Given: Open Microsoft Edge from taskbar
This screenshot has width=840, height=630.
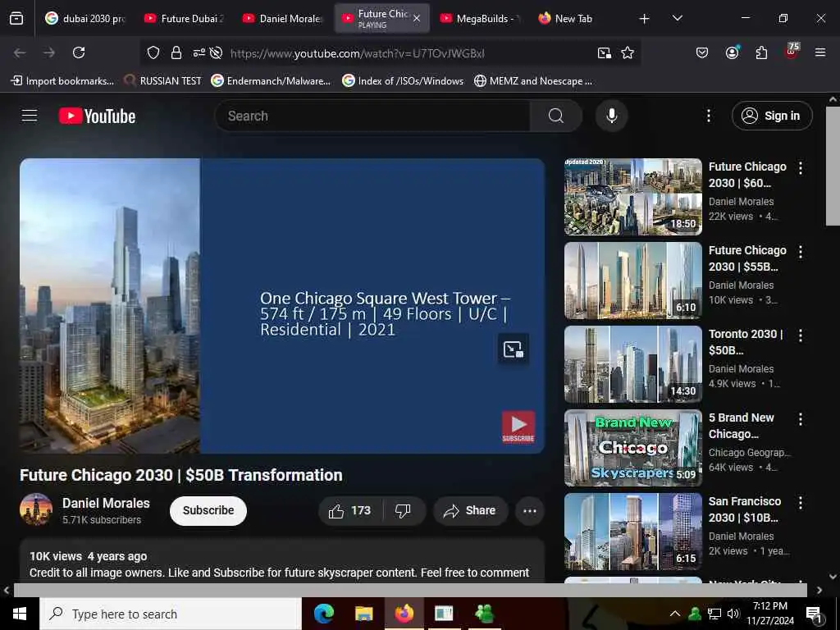Looking at the screenshot, I should [323, 614].
